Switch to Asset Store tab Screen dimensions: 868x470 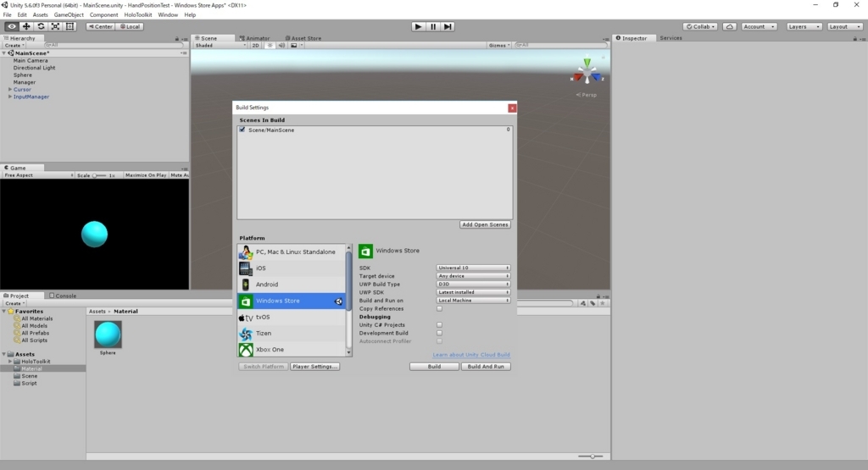click(303, 38)
